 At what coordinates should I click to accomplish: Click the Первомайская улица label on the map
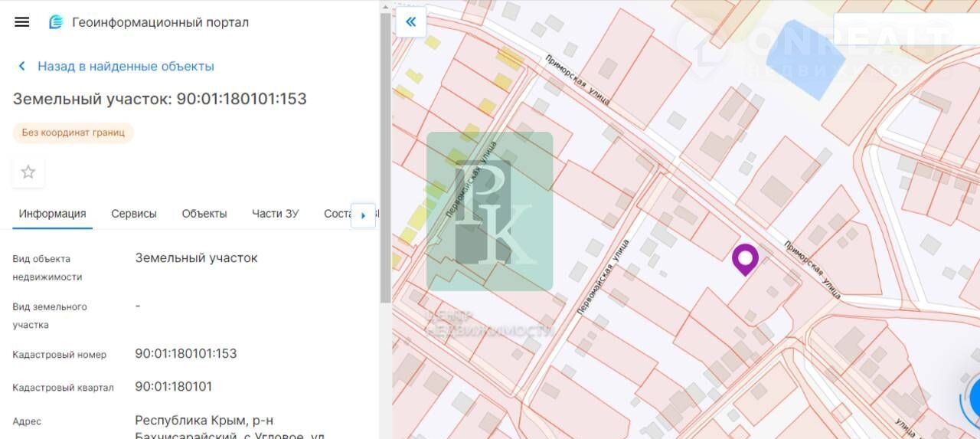pyautogui.click(x=601, y=277)
